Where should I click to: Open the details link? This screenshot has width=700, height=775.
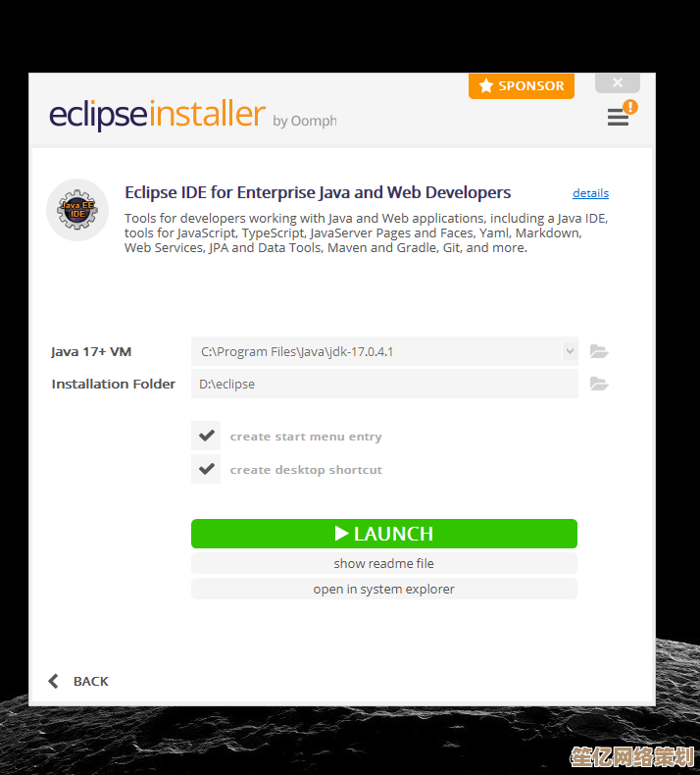pos(590,193)
